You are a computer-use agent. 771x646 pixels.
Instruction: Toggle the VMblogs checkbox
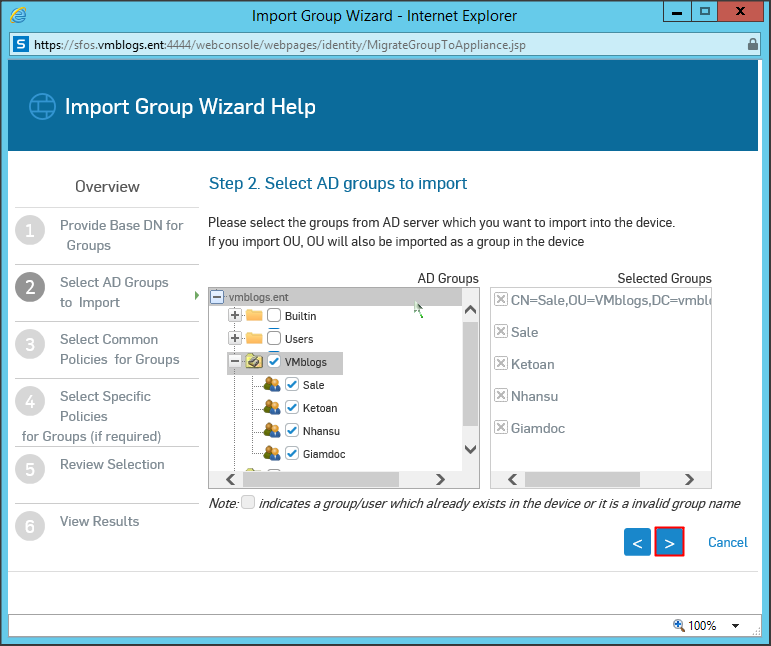275,361
